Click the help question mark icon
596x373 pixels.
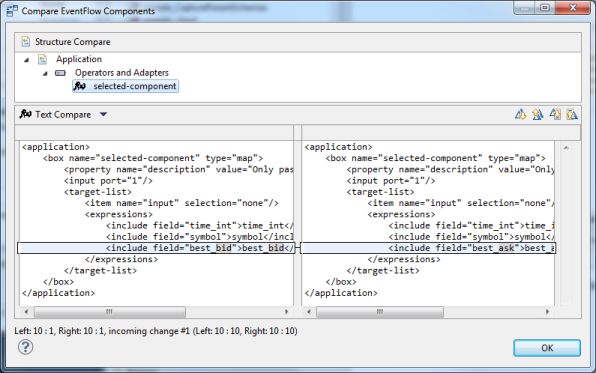pyautogui.click(x=25, y=347)
